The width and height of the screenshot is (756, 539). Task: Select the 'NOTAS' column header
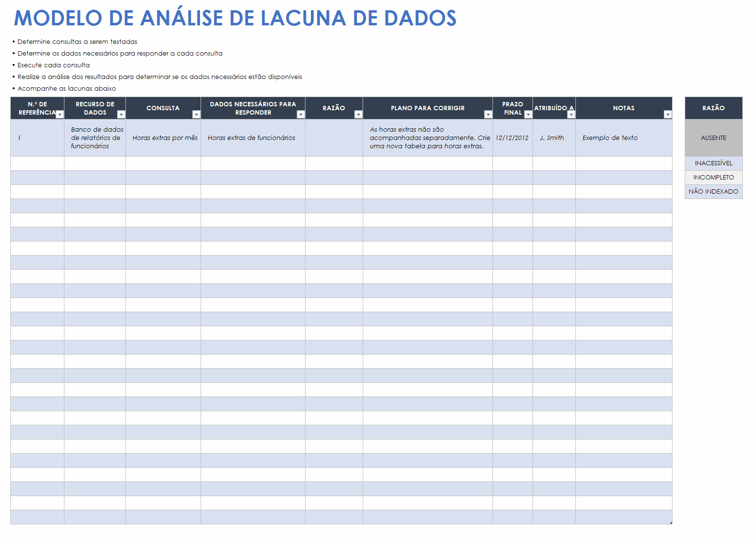(x=624, y=108)
